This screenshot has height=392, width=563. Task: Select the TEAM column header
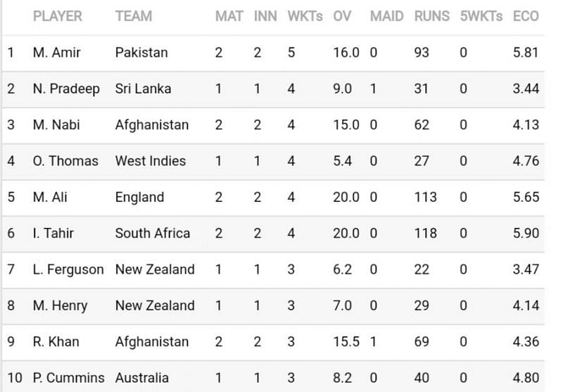(x=134, y=16)
